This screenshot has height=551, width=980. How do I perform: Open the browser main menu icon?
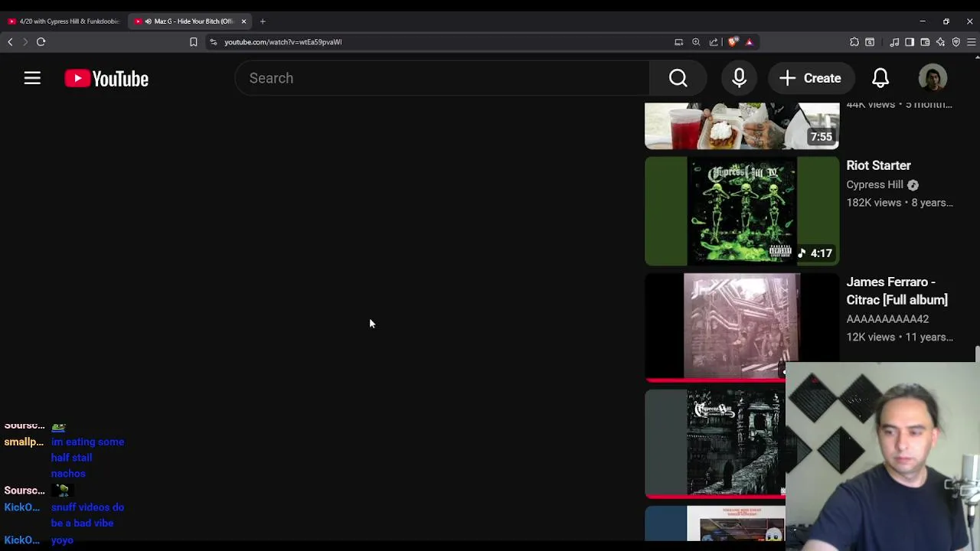[971, 42]
